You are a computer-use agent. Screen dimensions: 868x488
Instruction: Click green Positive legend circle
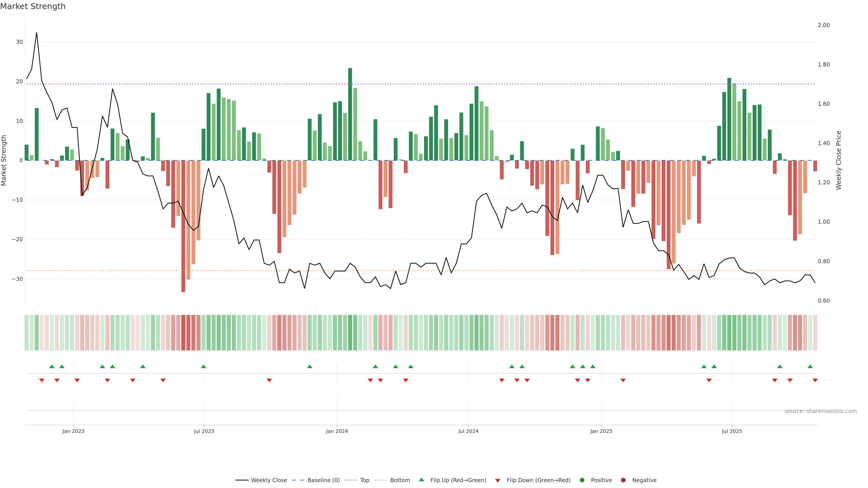582,480
